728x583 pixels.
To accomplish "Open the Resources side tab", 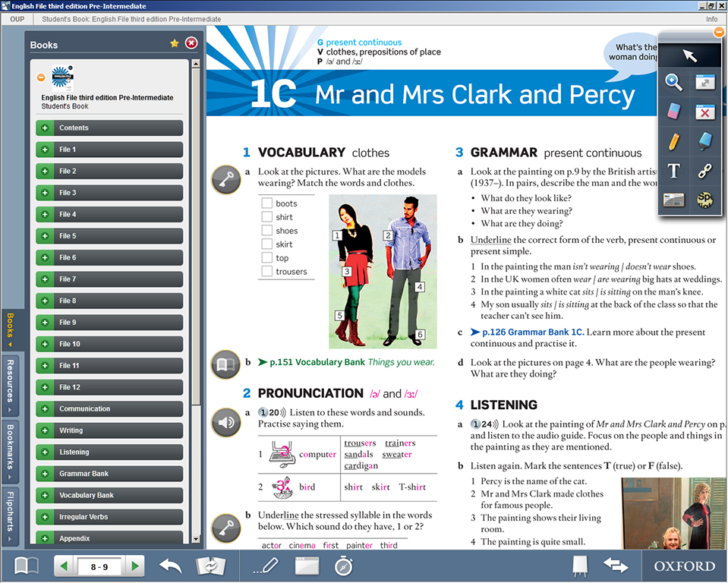I will [x=10, y=386].
